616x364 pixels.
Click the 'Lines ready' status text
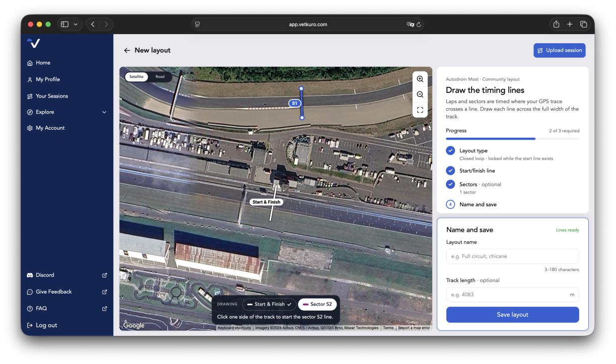[567, 230]
